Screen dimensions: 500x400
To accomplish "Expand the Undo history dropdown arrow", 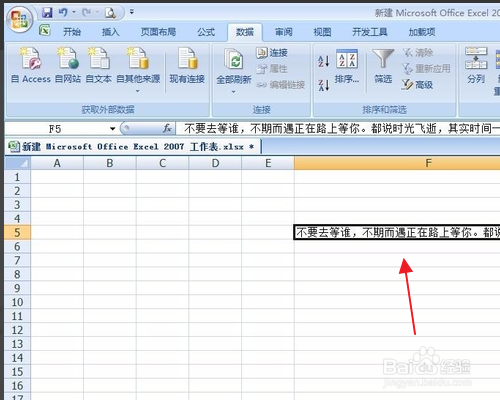I will click(x=74, y=12).
